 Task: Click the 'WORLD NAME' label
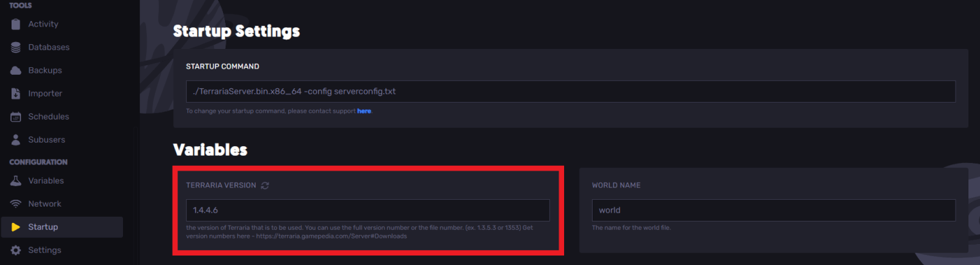pyautogui.click(x=616, y=185)
